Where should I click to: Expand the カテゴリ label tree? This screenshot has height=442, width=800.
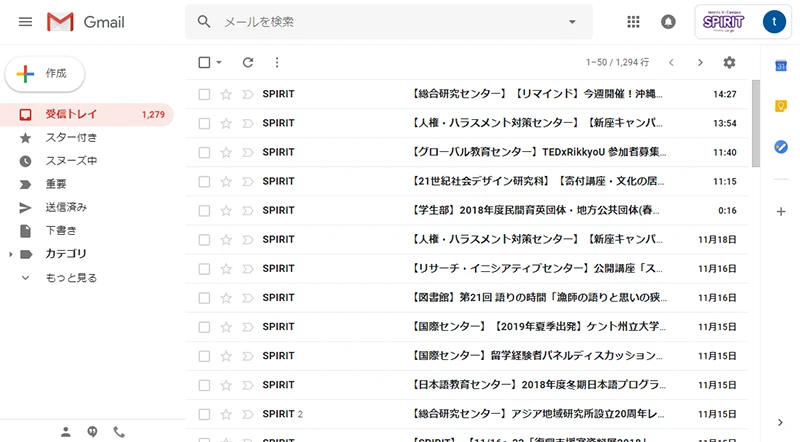tap(11, 255)
